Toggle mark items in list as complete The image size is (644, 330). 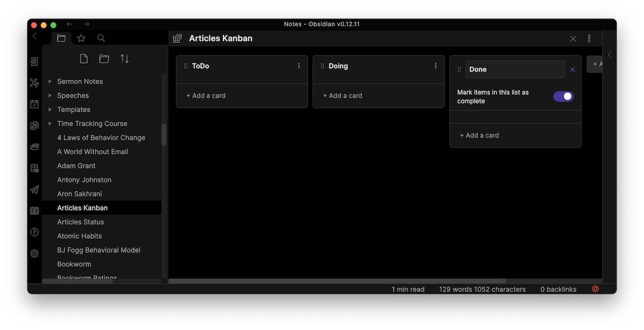563,96
